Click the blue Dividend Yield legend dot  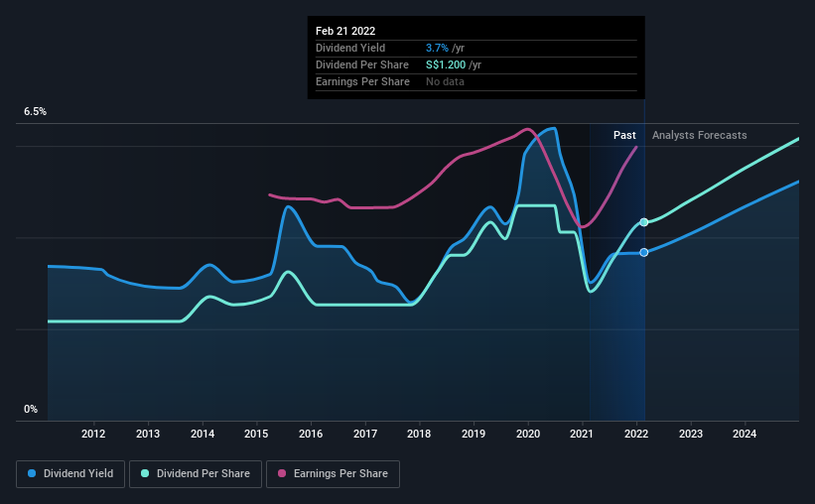point(32,474)
